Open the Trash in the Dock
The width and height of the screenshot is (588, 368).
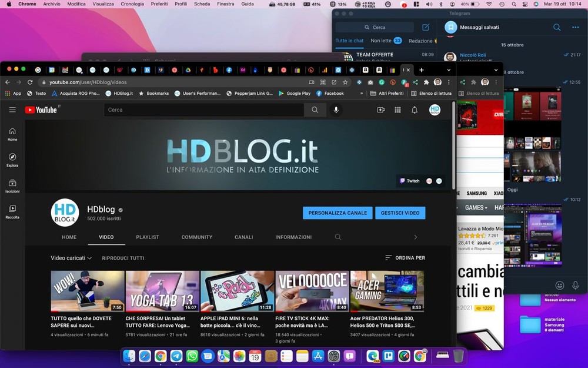tap(458, 356)
